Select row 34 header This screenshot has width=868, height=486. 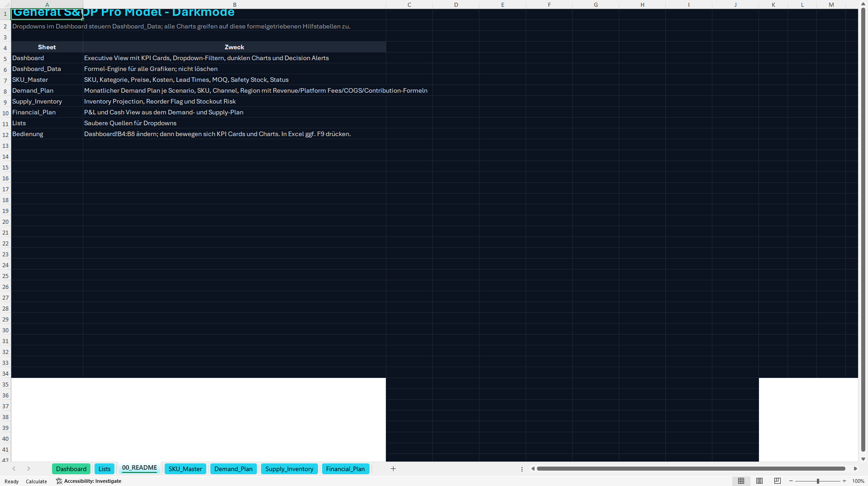(5, 373)
